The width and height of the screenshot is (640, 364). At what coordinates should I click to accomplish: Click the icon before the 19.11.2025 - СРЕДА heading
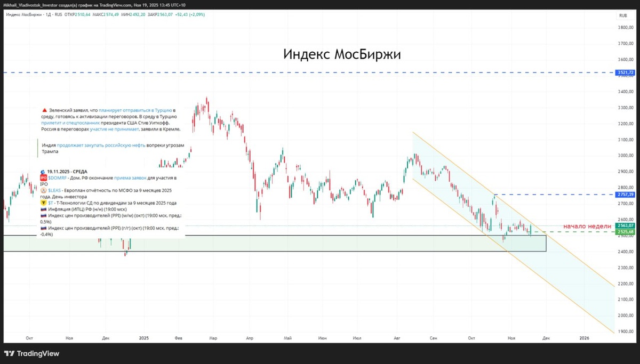pyautogui.click(x=44, y=171)
